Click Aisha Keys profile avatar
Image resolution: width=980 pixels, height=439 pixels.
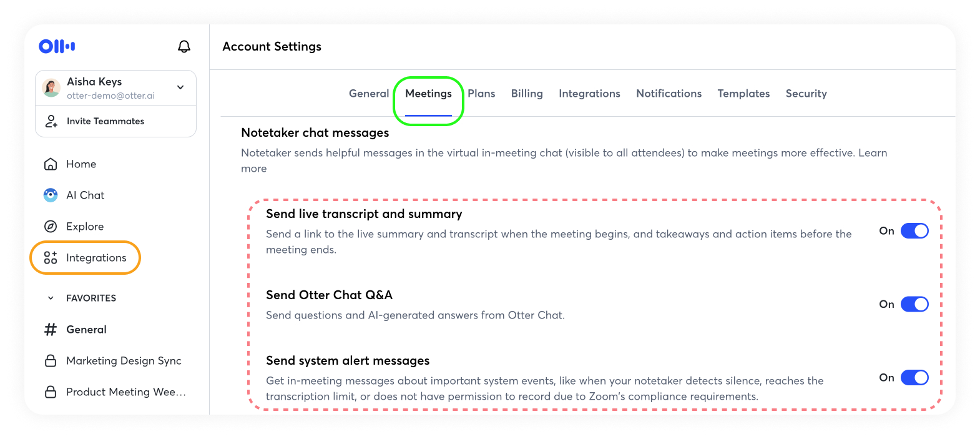(51, 87)
